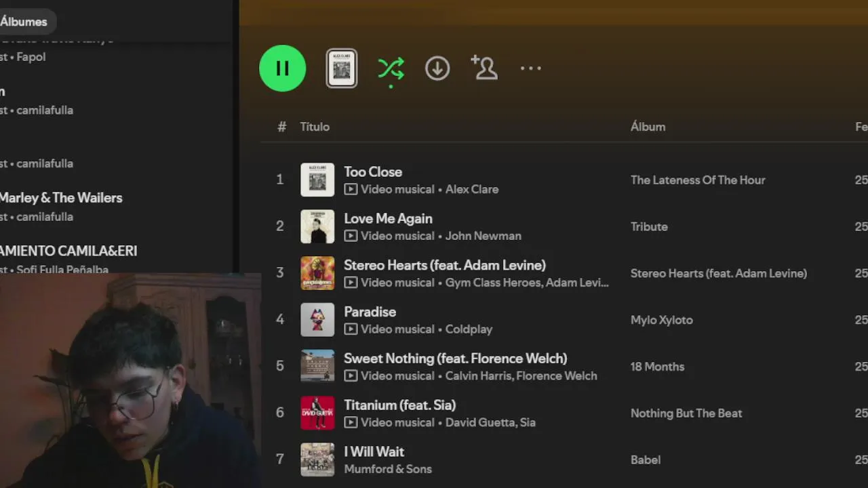Image resolution: width=868 pixels, height=488 pixels.
Task: Click the # column header
Action: [x=282, y=127]
